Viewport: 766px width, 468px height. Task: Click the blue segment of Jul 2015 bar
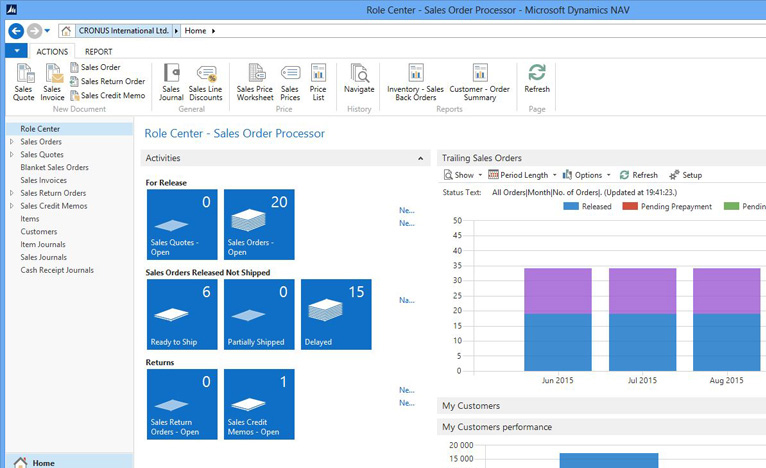click(x=642, y=342)
